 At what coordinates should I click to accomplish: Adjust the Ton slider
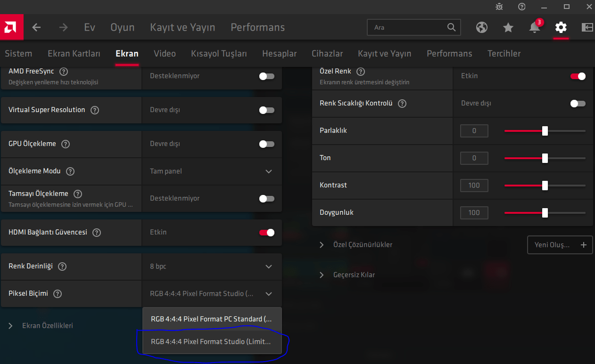(x=545, y=158)
